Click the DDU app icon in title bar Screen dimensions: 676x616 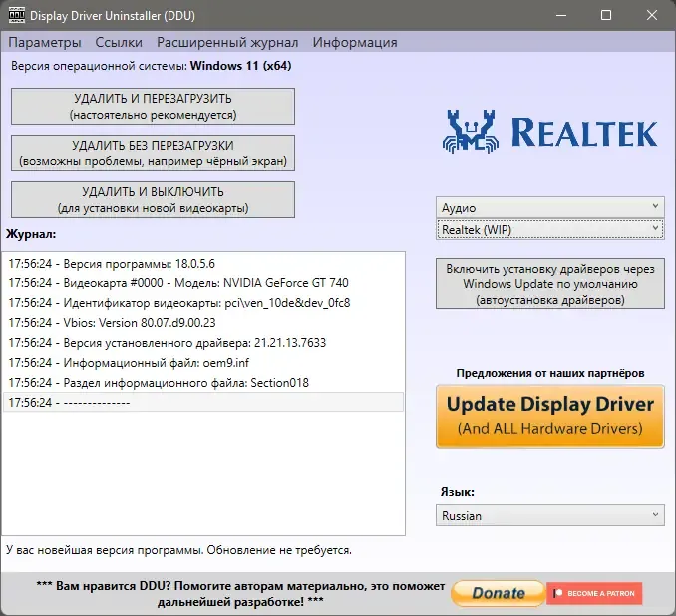(14, 16)
